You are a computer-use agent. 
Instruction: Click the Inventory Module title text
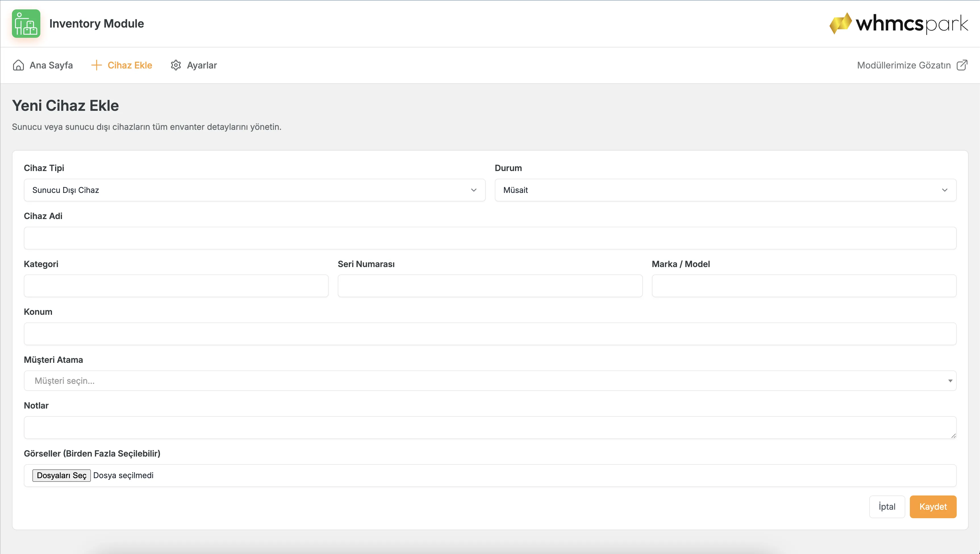coord(97,24)
